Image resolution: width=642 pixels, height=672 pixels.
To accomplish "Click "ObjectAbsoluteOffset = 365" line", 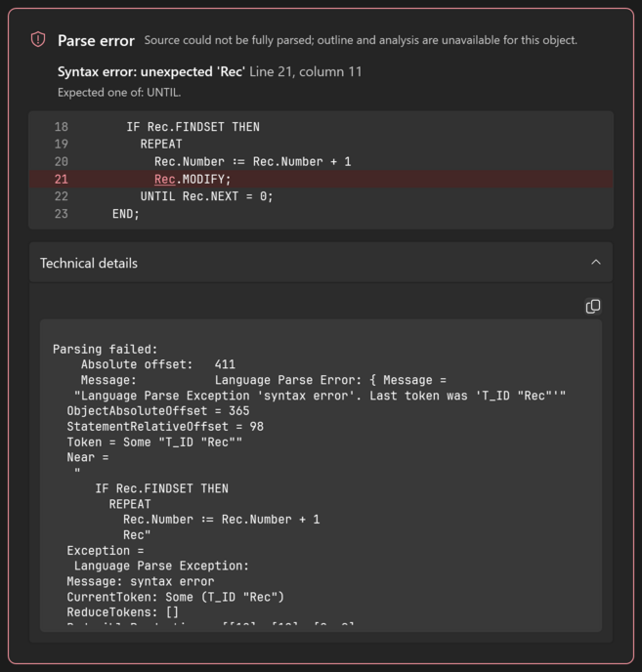I will click(x=158, y=410).
